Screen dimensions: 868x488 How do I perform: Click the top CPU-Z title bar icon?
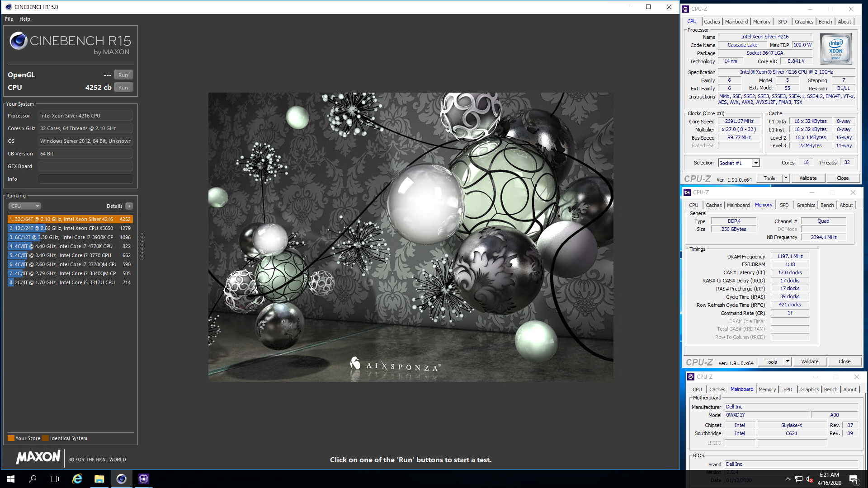pos(685,9)
